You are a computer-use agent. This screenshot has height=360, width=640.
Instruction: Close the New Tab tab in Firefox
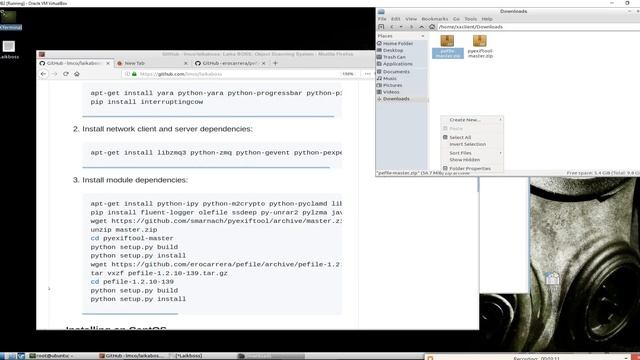[186, 63]
